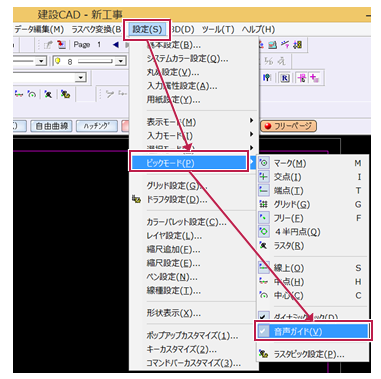Select the 4半円点(Q) quadrant pick icon

click(264, 231)
